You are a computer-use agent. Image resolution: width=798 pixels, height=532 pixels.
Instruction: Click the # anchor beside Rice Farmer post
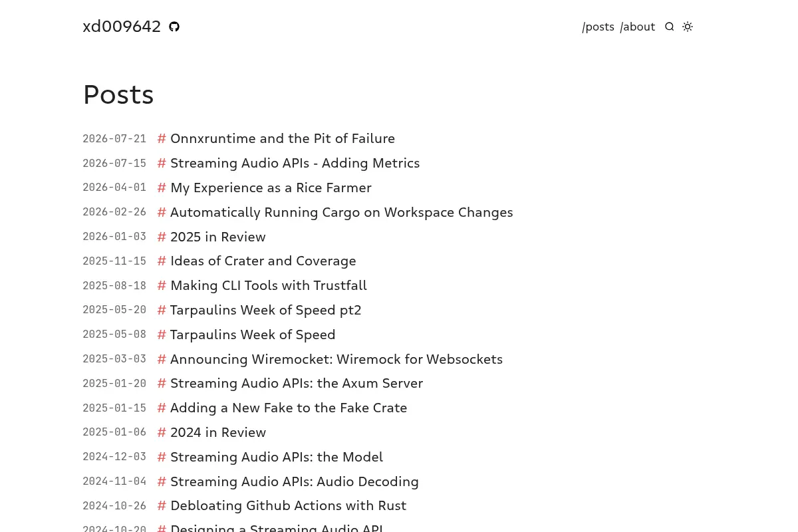click(162, 188)
